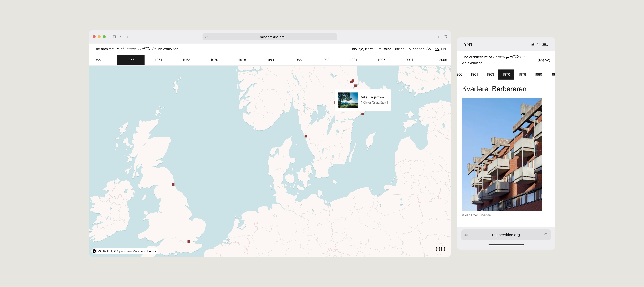Select 2001 in desktop timeline
The height and width of the screenshot is (287, 644).
[409, 60]
